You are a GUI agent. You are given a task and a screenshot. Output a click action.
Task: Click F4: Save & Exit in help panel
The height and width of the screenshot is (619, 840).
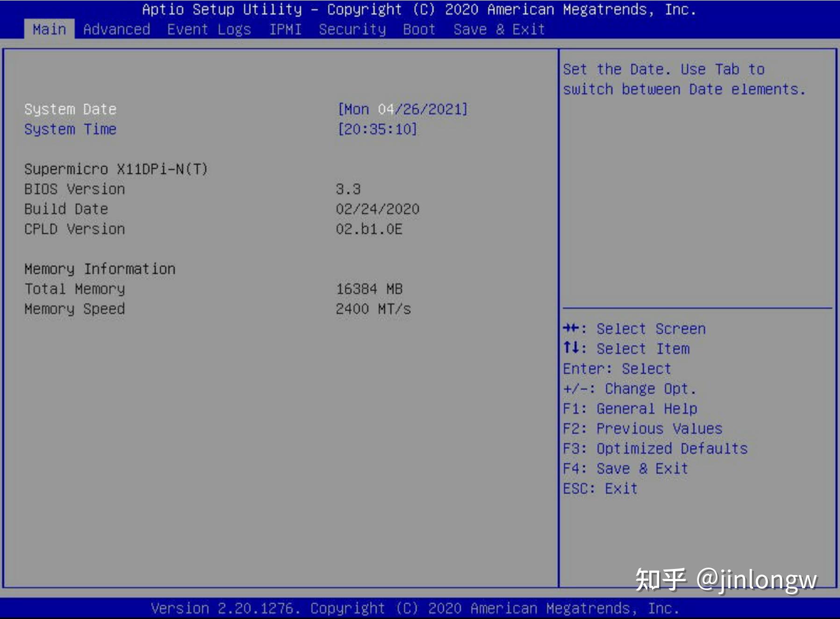pos(625,469)
